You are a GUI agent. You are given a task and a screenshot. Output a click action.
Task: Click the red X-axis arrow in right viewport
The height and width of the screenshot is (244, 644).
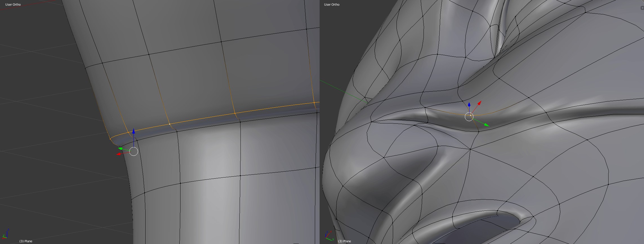479,103
